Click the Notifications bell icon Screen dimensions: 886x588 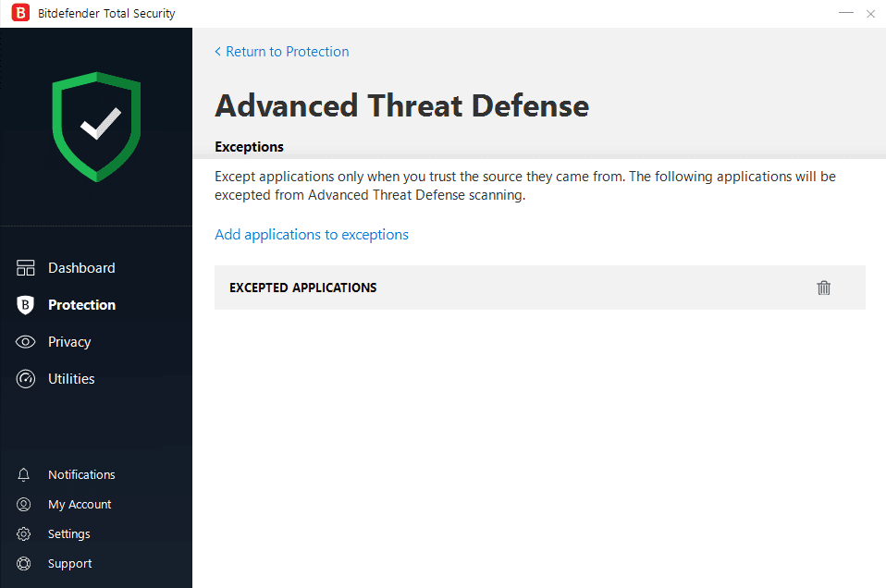(x=24, y=475)
